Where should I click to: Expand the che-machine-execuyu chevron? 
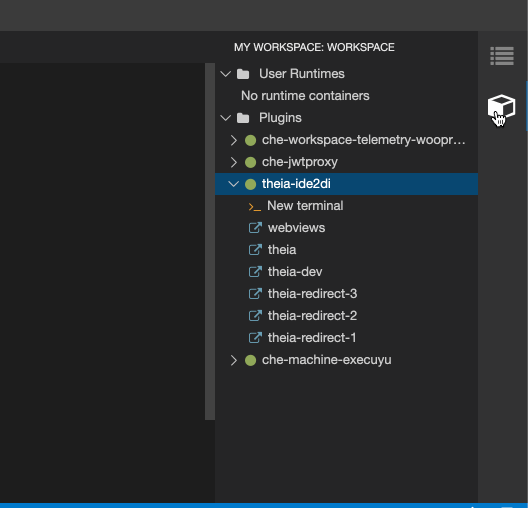pos(234,360)
